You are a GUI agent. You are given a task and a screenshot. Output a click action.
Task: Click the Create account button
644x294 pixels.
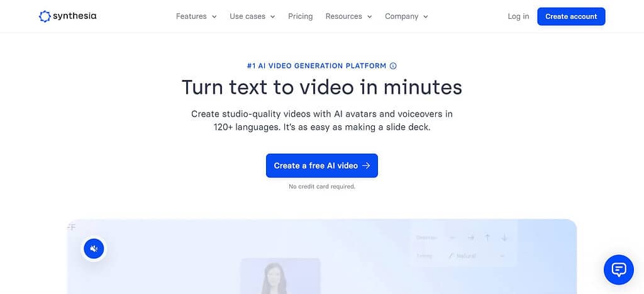571,16
